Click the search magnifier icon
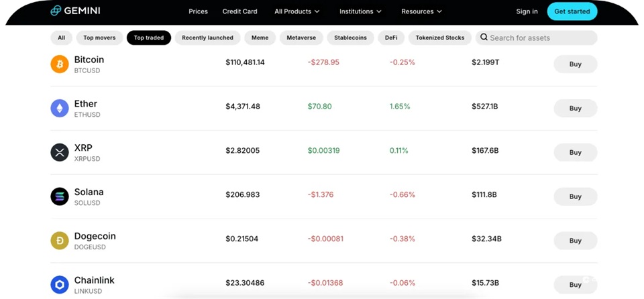The height and width of the screenshot is (299, 644). pyautogui.click(x=484, y=38)
